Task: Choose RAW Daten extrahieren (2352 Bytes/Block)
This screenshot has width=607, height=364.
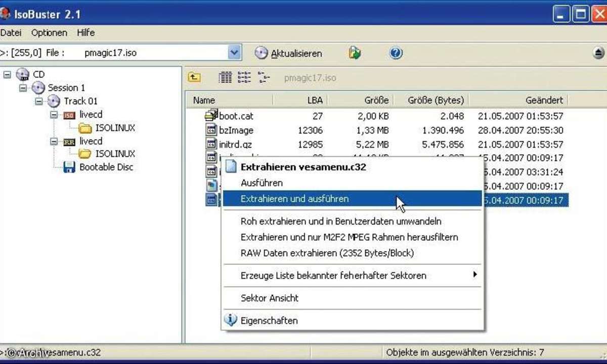Action: (353, 253)
